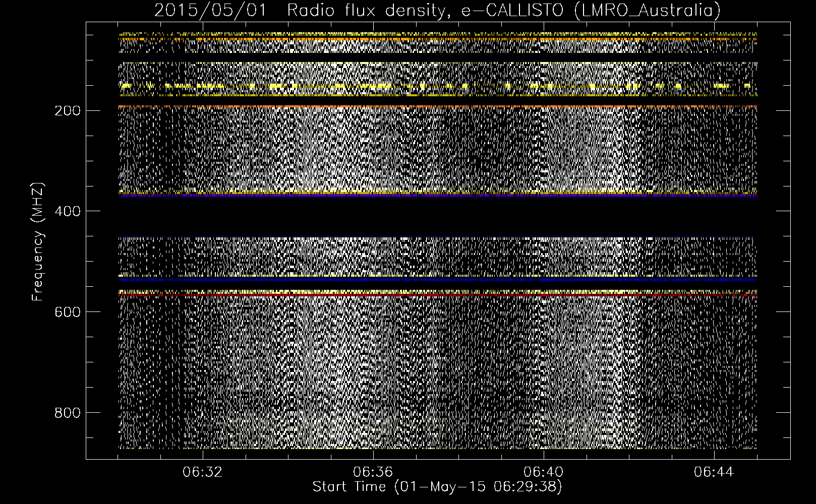Click the '(LMRO_Australia)' station name in title
816x504 pixels.
[x=647, y=10]
